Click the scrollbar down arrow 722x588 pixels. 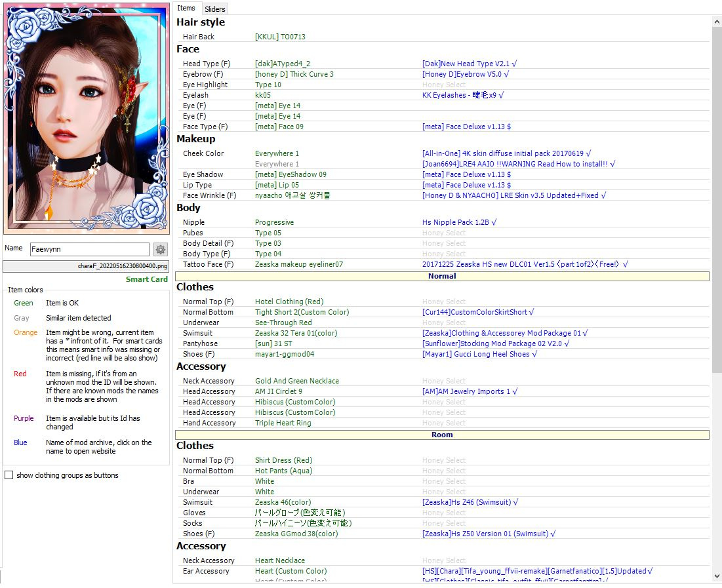tap(717, 576)
